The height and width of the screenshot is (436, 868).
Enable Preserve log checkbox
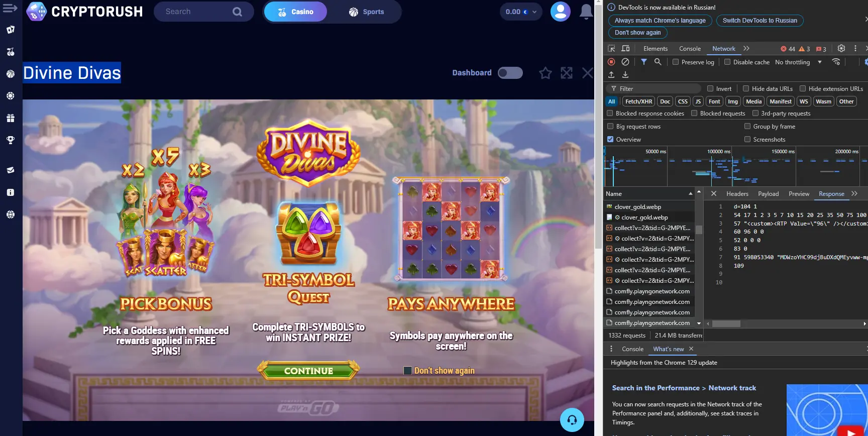click(676, 62)
